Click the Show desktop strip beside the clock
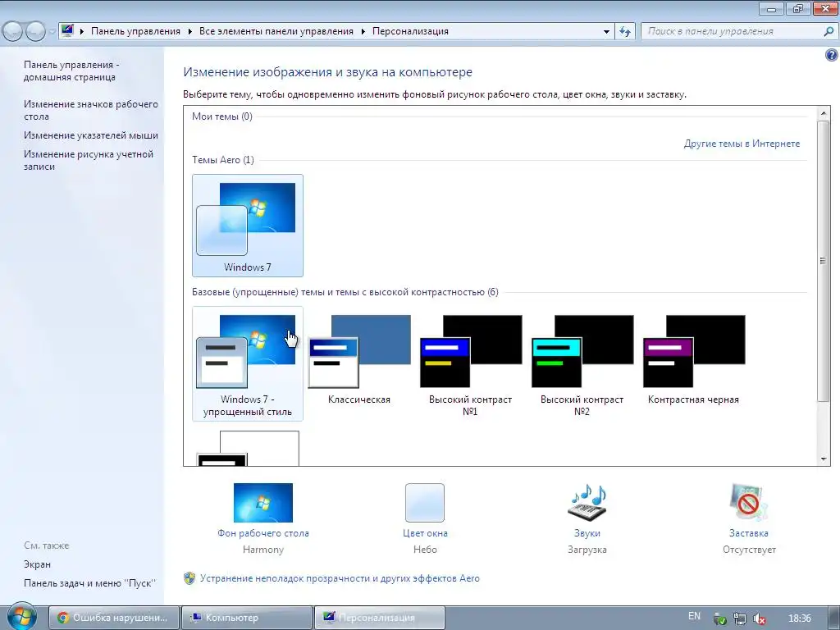This screenshot has height=630, width=840. click(x=834, y=619)
